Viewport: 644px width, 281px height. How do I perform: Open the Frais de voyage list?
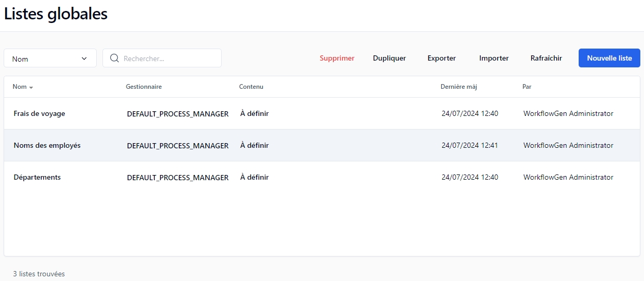pyautogui.click(x=39, y=114)
